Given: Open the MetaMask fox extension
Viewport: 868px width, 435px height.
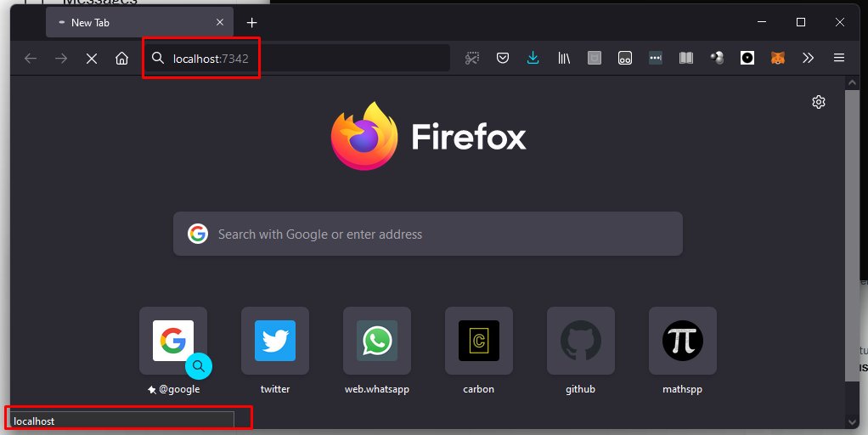Looking at the screenshot, I should pyautogui.click(x=778, y=58).
